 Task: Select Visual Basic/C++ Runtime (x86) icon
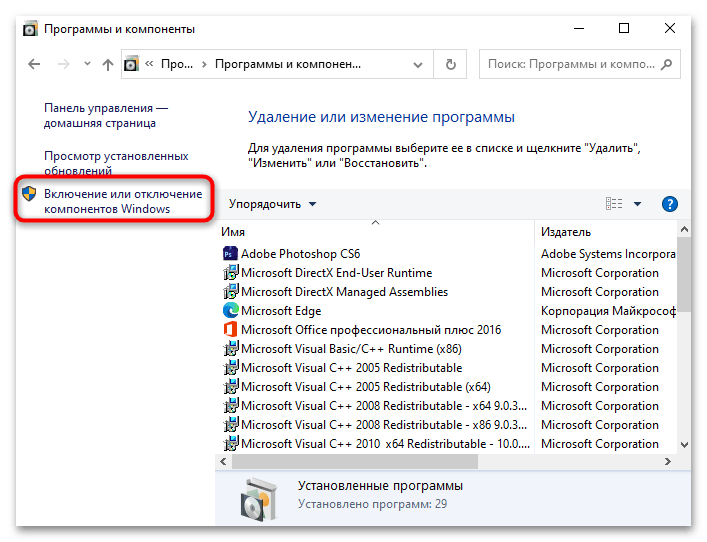[230, 349]
